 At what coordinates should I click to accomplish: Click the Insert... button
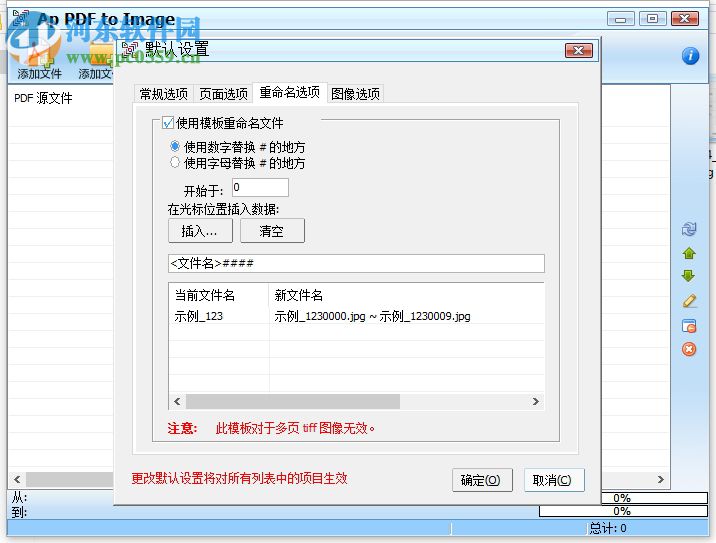click(x=200, y=231)
